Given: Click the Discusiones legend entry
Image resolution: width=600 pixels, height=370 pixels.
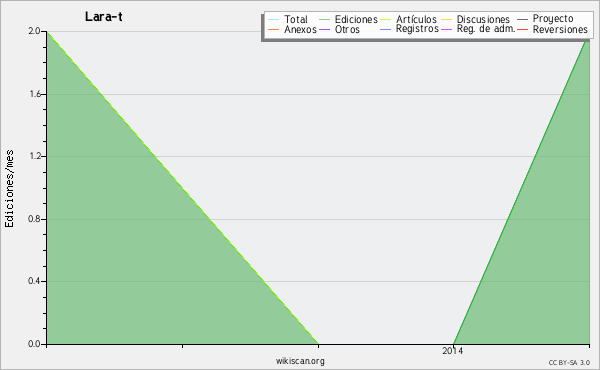Looking at the screenshot, I should (x=483, y=19).
